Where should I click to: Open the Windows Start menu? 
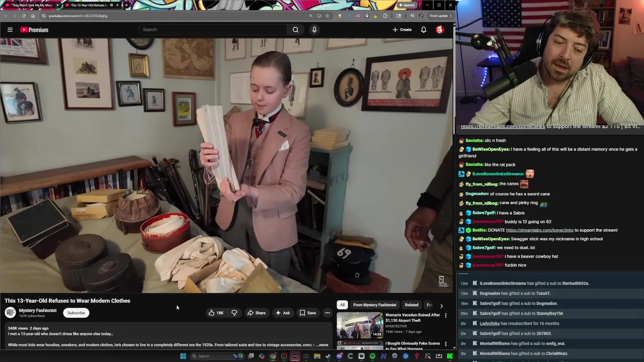point(183,356)
